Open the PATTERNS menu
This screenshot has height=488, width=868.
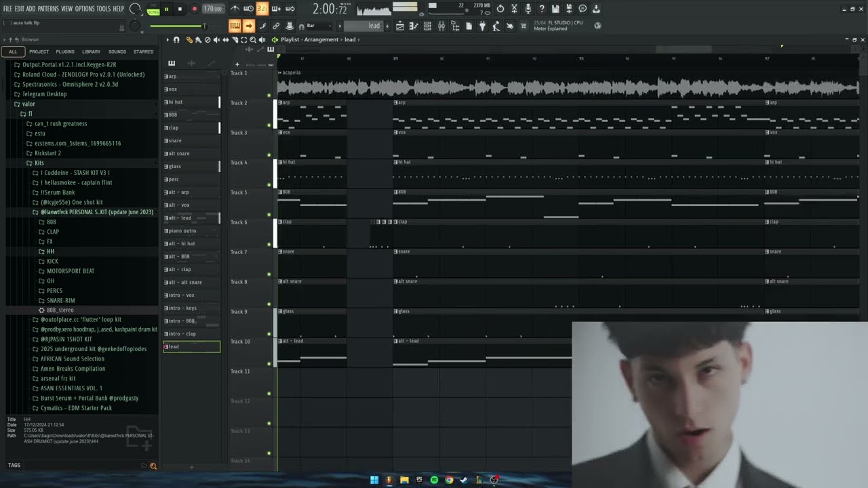[48, 9]
